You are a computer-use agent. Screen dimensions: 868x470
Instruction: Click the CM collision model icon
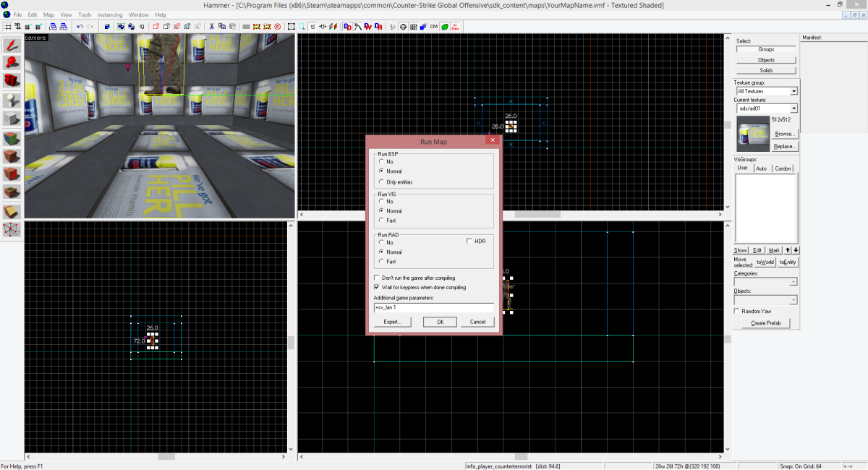pos(433,26)
